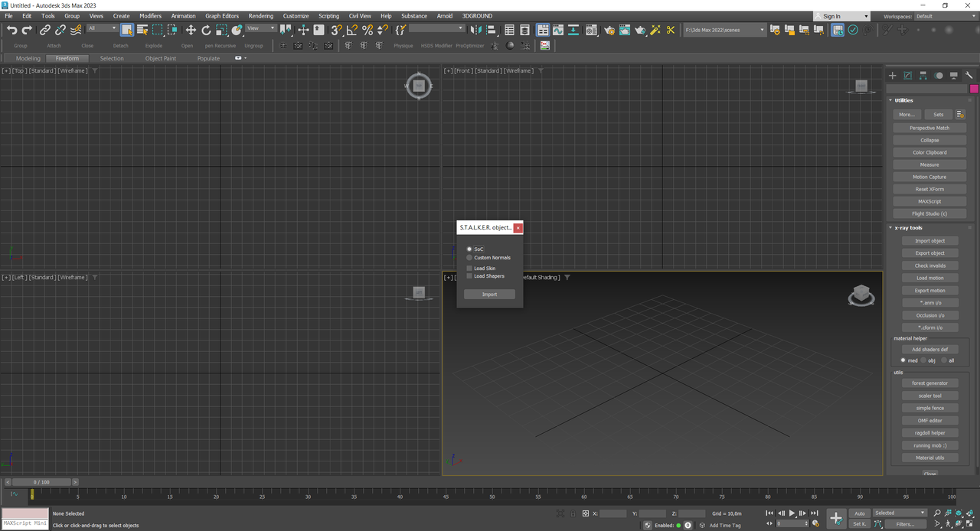Click Import in S.T.A.L.K.E.R. object dialog
Image resolution: width=980 pixels, height=531 pixels.
(489, 295)
